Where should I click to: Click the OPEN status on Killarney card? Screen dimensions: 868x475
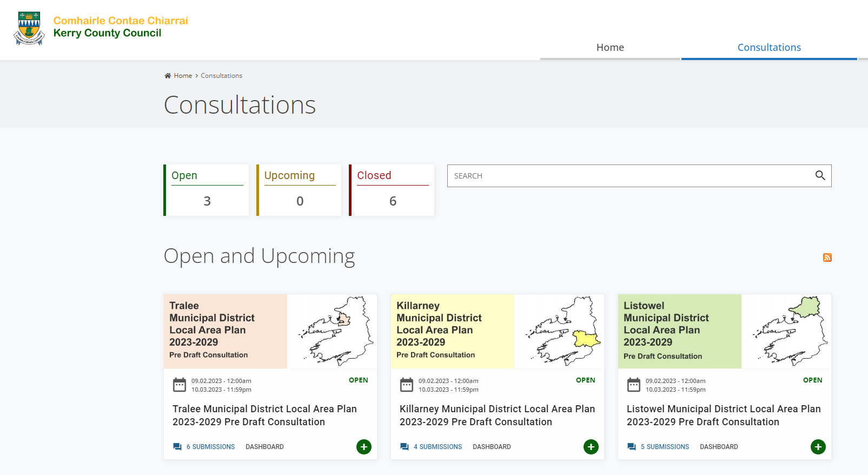(586, 380)
